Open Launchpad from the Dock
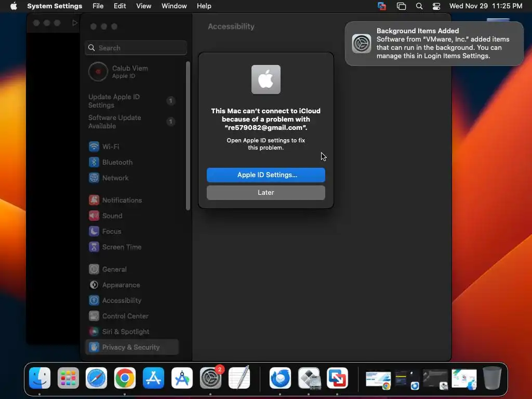This screenshot has width=532, height=399. coord(68,378)
